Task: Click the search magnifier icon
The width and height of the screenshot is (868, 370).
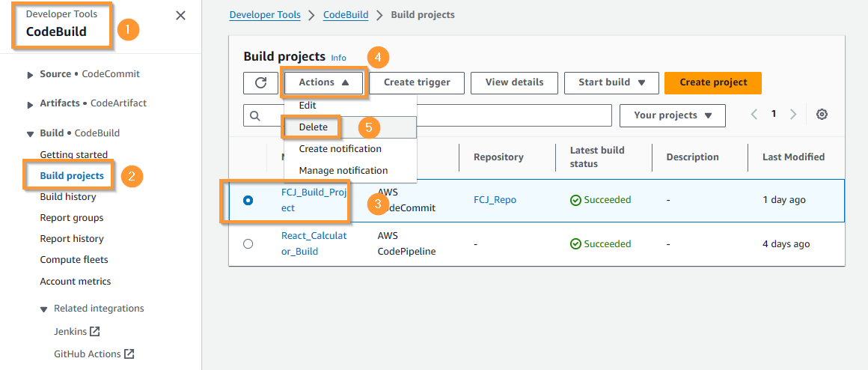Action: (255, 116)
